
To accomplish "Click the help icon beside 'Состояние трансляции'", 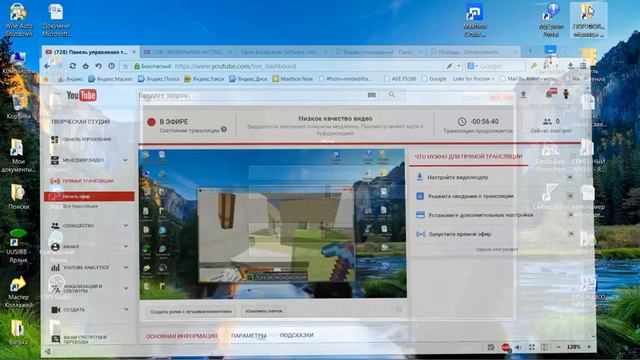I will click(224, 129).
